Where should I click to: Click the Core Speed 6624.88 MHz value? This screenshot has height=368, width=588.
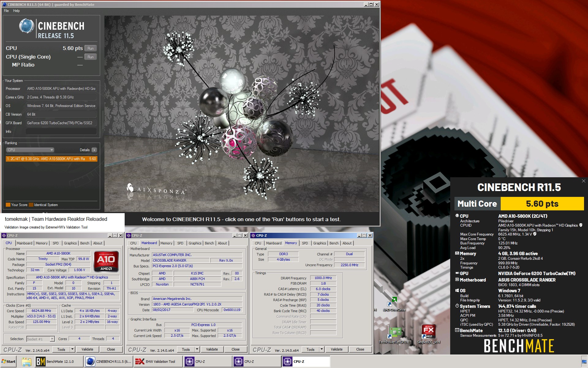(x=42, y=311)
